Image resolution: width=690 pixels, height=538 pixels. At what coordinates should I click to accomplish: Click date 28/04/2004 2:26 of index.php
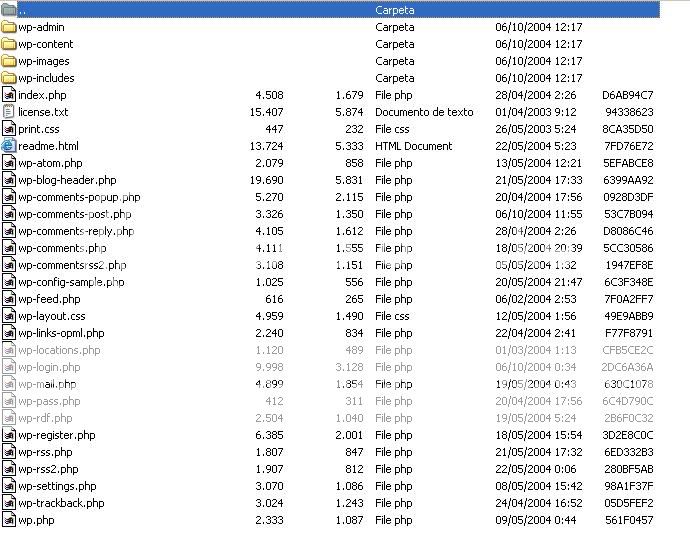[x=536, y=95]
